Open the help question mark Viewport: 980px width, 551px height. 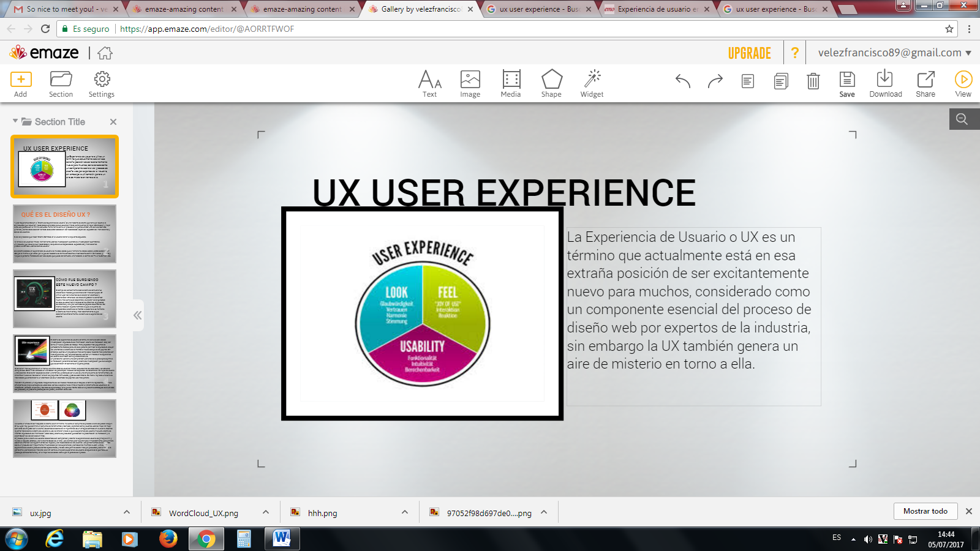[795, 53]
